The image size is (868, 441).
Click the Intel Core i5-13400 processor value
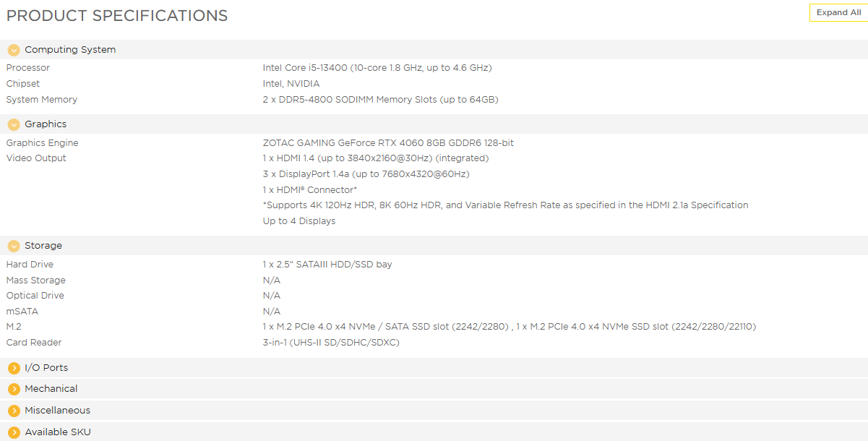tap(377, 68)
